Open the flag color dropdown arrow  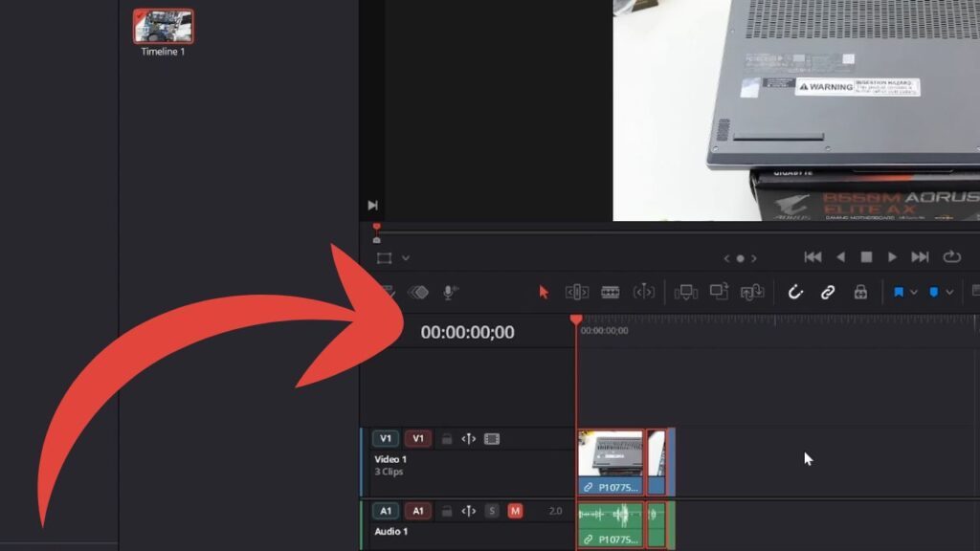(x=914, y=293)
